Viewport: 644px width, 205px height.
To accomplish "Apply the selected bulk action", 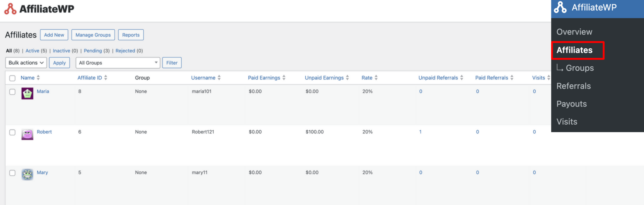I will tap(59, 63).
